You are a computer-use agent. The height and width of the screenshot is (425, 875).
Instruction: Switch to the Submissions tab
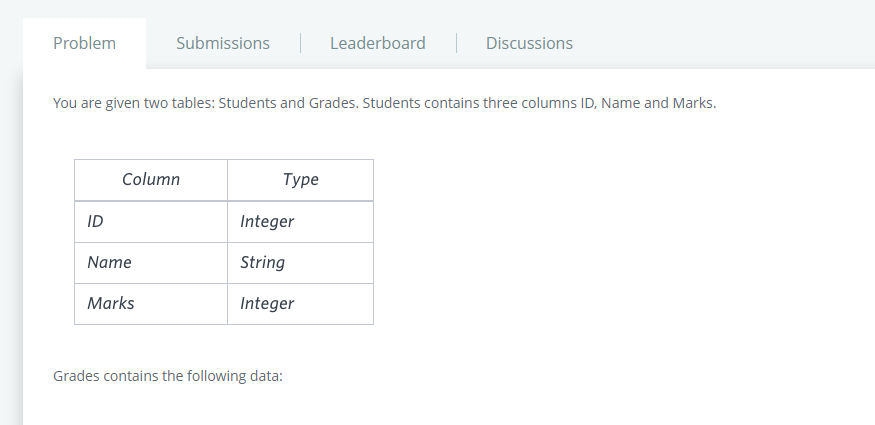tap(222, 43)
